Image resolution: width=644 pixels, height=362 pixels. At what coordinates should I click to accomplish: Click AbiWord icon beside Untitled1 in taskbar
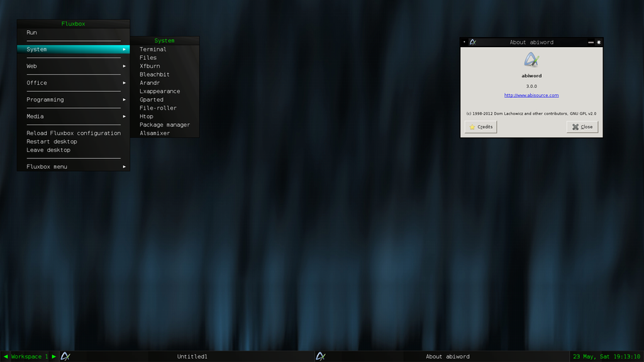pyautogui.click(x=65, y=357)
